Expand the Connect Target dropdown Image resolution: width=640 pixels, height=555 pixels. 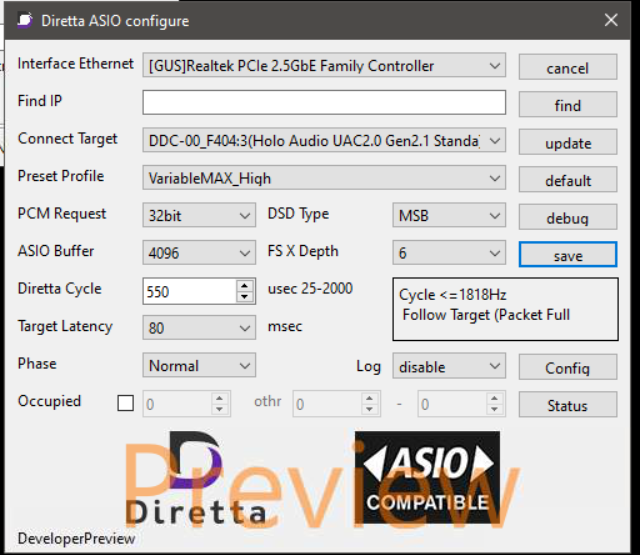tap(324, 141)
